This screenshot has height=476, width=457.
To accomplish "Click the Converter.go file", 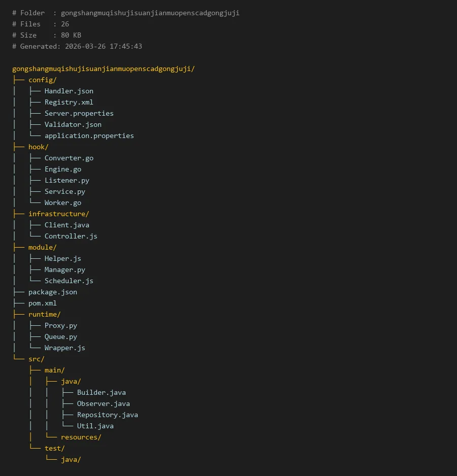I will tap(69, 158).
